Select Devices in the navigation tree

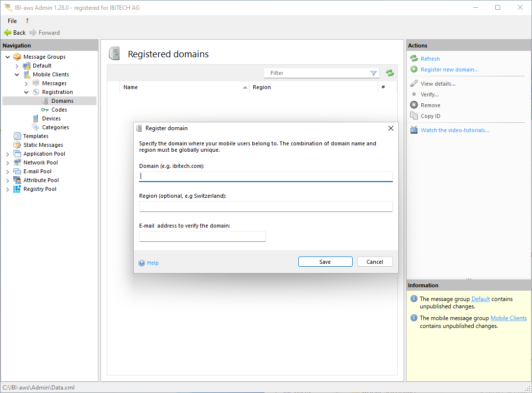[x=51, y=118]
